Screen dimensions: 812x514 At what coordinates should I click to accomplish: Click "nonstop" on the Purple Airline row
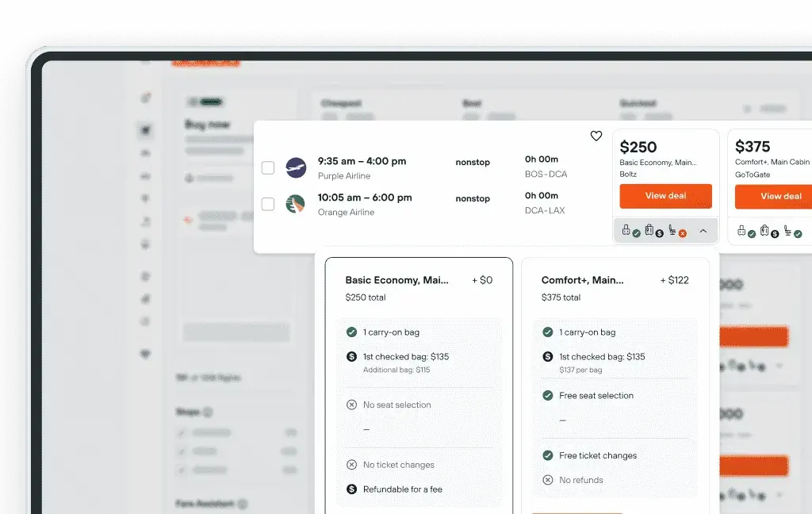(x=473, y=162)
